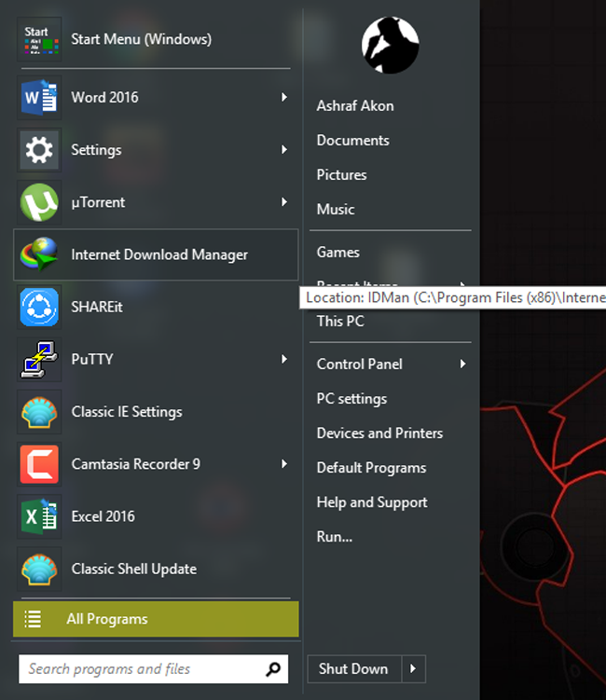Image resolution: width=606 pixels, height=700 pixels.
Task: Open the Music folder
Action: [x=336, y=209]
